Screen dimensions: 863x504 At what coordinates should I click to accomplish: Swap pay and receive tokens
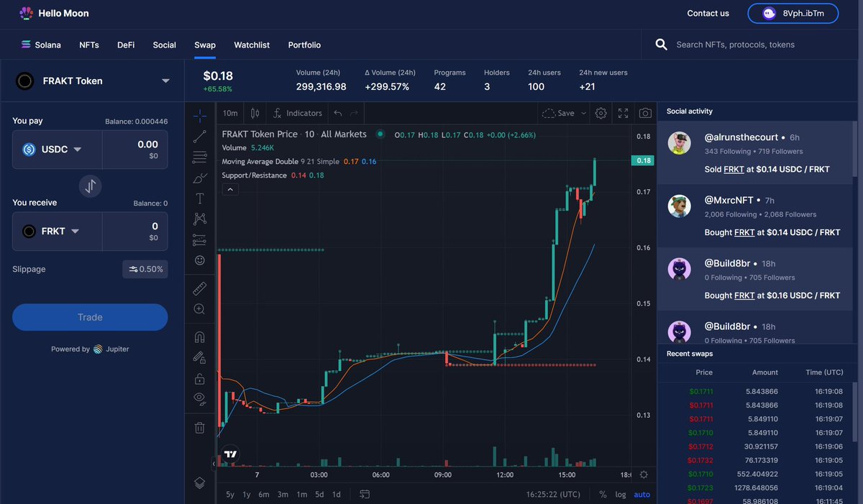click(90, 186)
